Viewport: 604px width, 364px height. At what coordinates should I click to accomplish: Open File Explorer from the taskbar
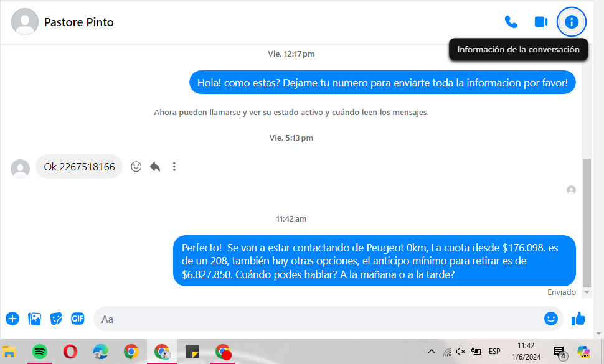click(x=9, y=352)
